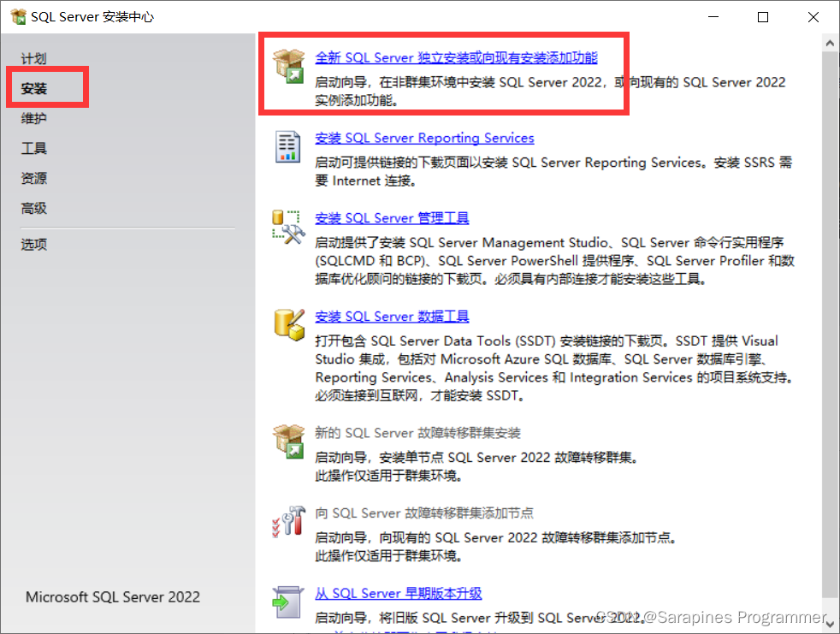Click description 必须连接到互联网，才能安装 SSDT
This screenshot has height=634, width=840.
419,395
